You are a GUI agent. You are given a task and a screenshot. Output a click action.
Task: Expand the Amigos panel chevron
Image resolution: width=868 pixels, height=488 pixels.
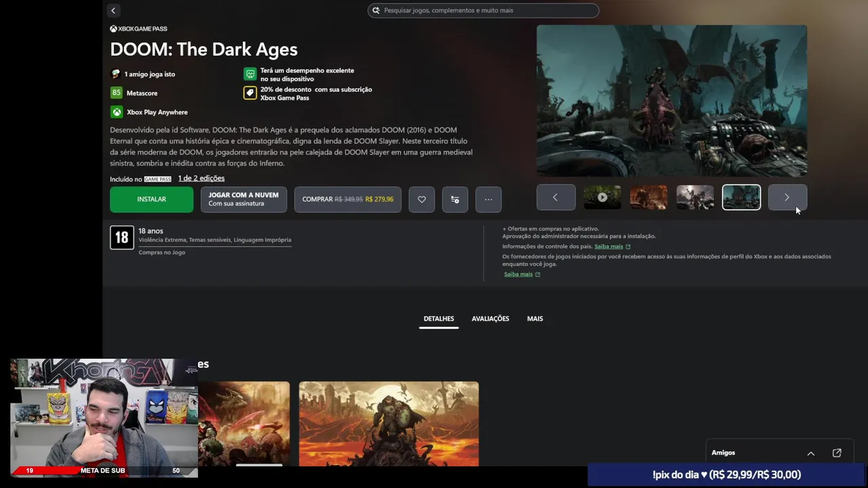[811, 453]
